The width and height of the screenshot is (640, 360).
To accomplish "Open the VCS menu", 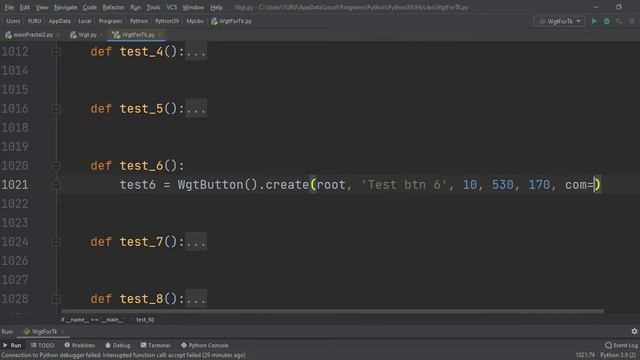I will coord(171,7).
